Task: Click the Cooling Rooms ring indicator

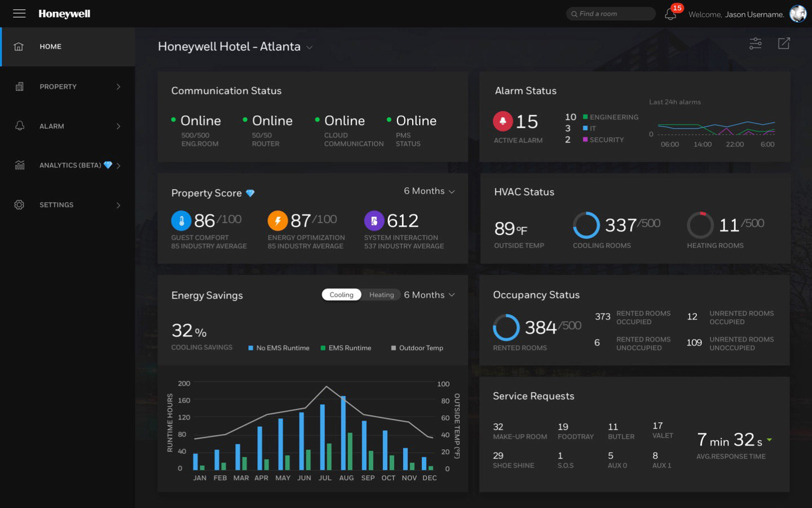Action: pyautogui.click(x=586, y=225)
